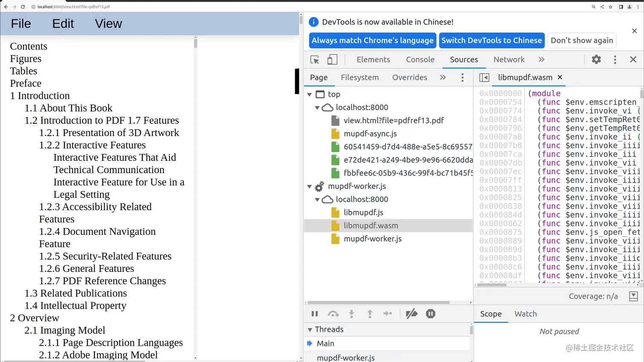The image size is (644, 362).
Task: Collapse the Threads section
Action: point(310,330)
